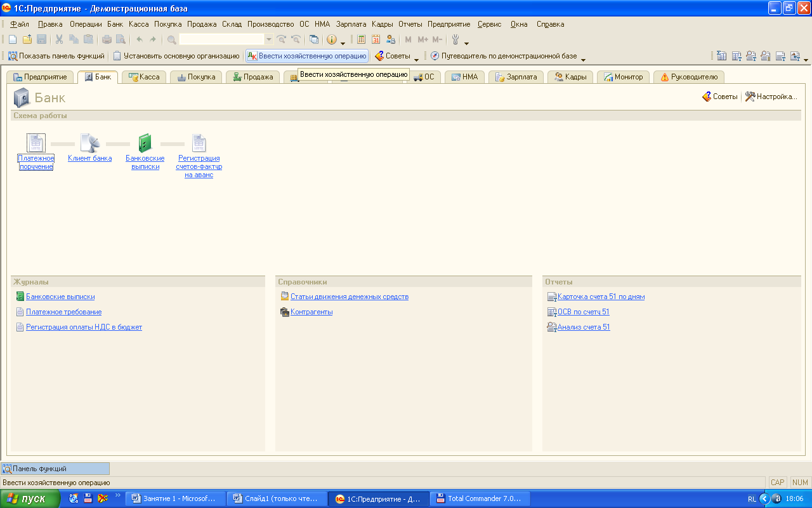
Task: Click the wrench tools icon
Action: [455, 39]
